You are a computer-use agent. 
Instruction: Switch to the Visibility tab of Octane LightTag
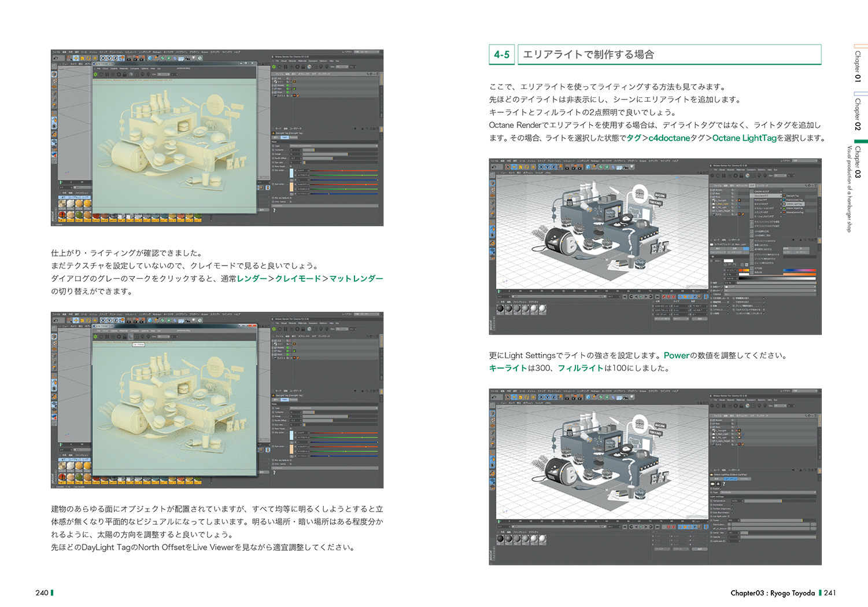click(745, 479)
